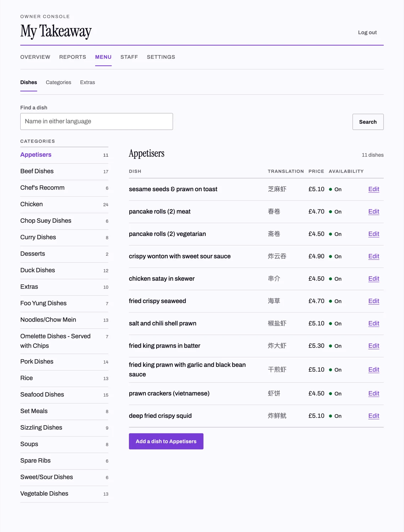404x532 pixels.
Task: View the Curry Dishes category
Action: 64,237
